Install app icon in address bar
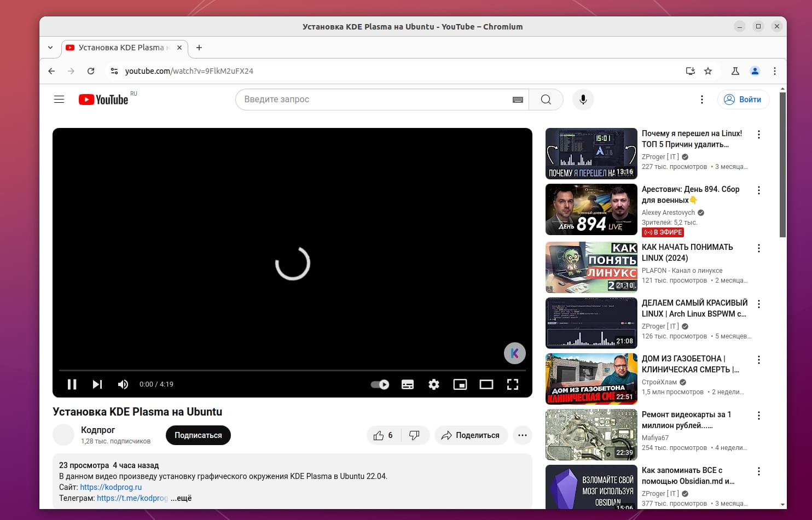812x520 pixels. tap(691, 71)
